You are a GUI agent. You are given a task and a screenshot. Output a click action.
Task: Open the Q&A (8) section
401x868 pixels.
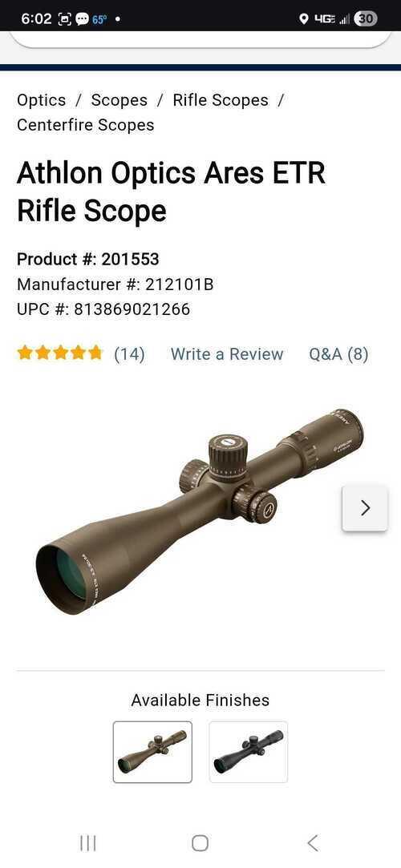338,354
